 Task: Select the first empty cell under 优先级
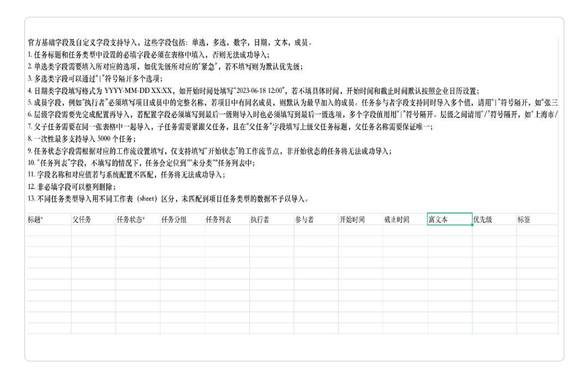(494, 231)
